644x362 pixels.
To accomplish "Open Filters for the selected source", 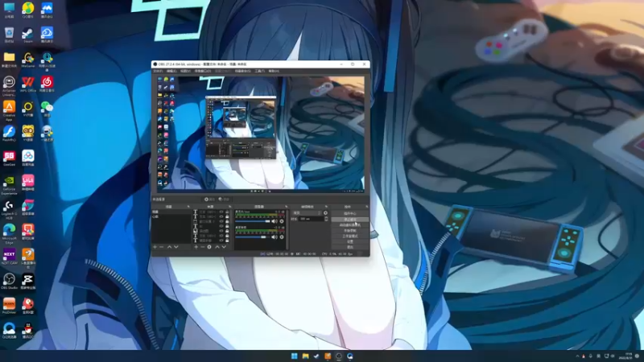I will click(224, 199).
